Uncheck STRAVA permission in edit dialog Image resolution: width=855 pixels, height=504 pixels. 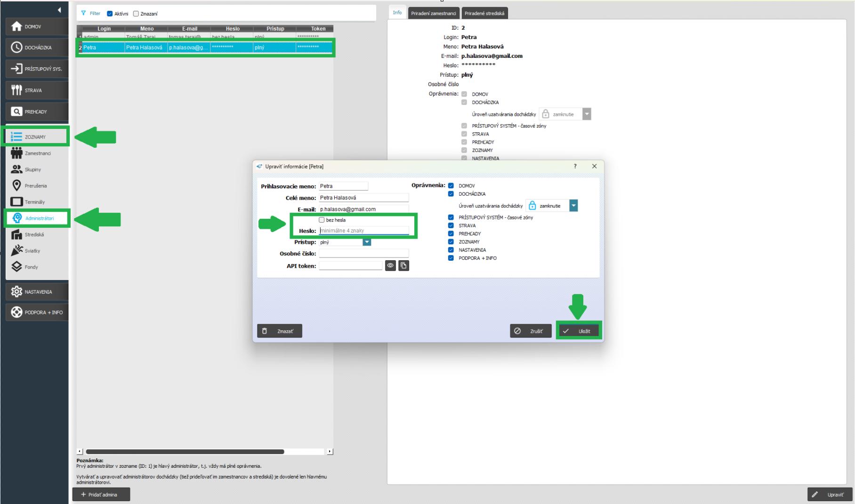coord(451,225)
